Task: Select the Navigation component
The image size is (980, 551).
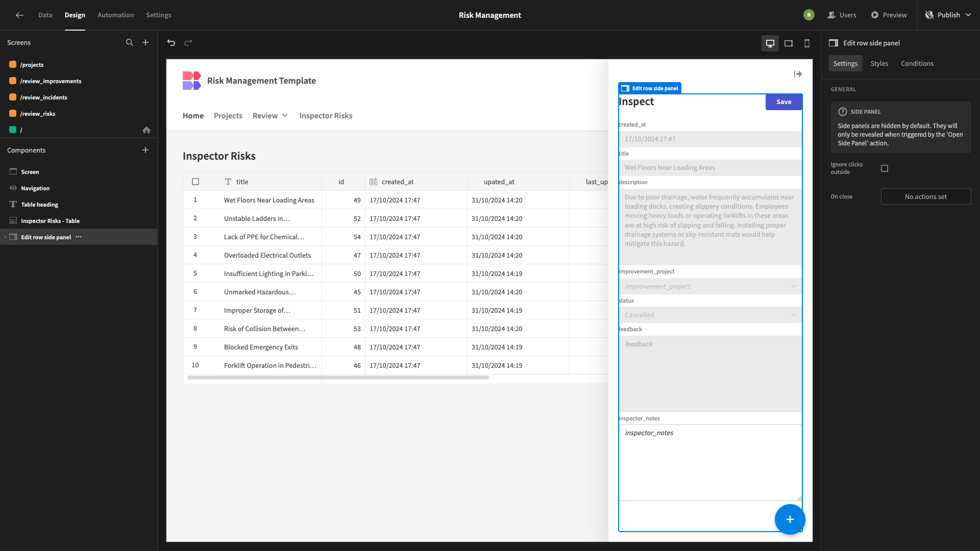Action: pos(79,188)
